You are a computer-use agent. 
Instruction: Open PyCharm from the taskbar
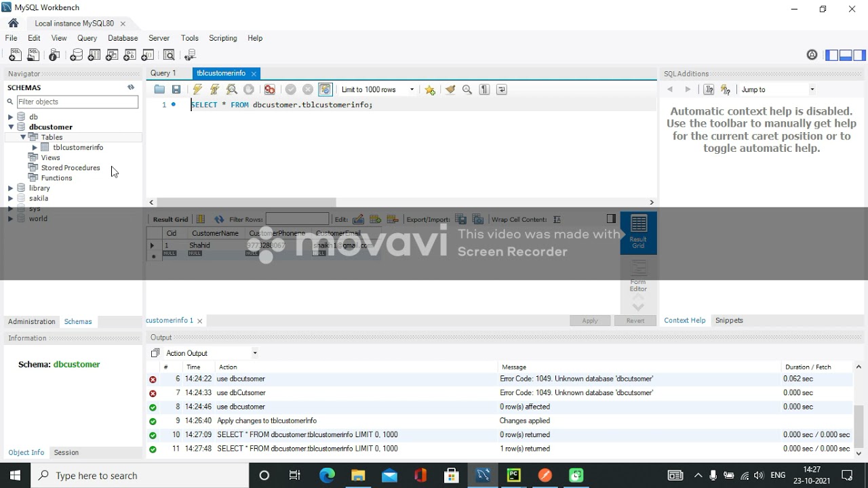514,475
